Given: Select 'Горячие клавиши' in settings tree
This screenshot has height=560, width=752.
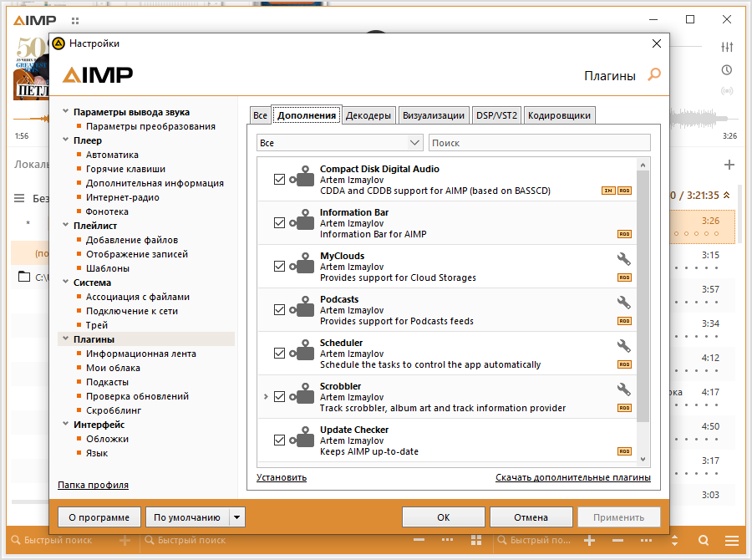Looking at the screenshot, I should tap(125, 169).
